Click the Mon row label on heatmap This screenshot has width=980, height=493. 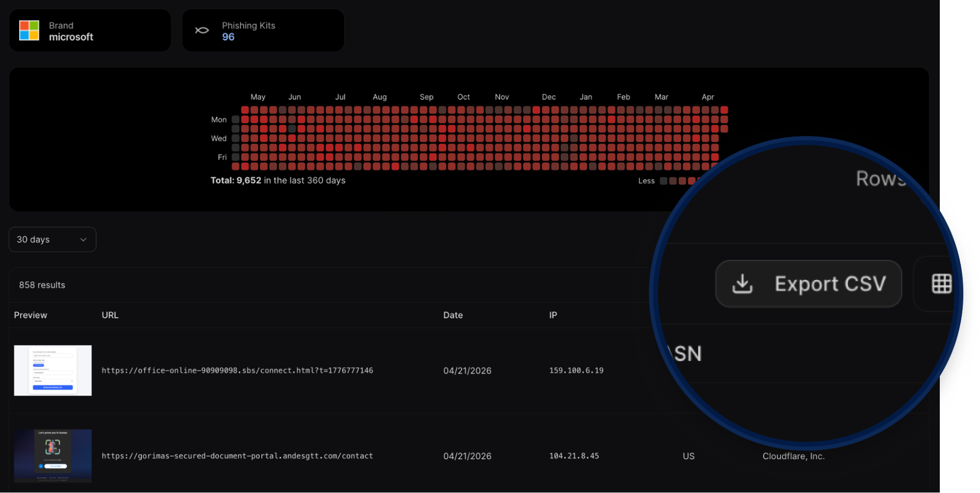coord(219,120)
